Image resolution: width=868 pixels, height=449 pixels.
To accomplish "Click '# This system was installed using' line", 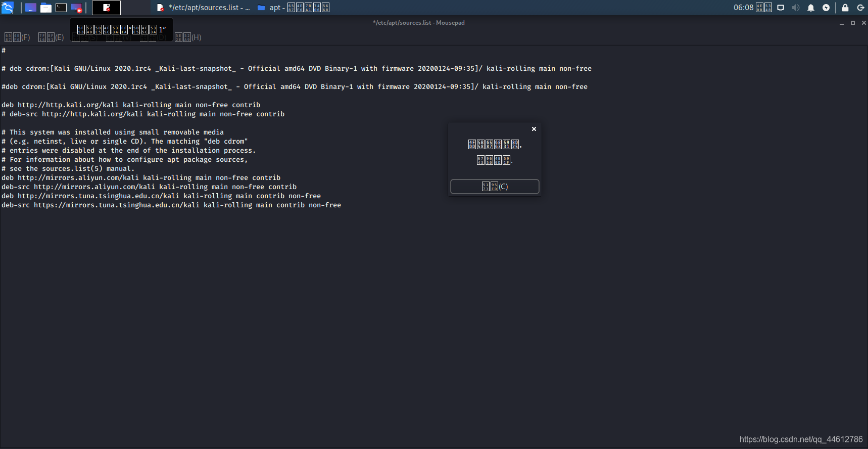I will pos(113,132).
